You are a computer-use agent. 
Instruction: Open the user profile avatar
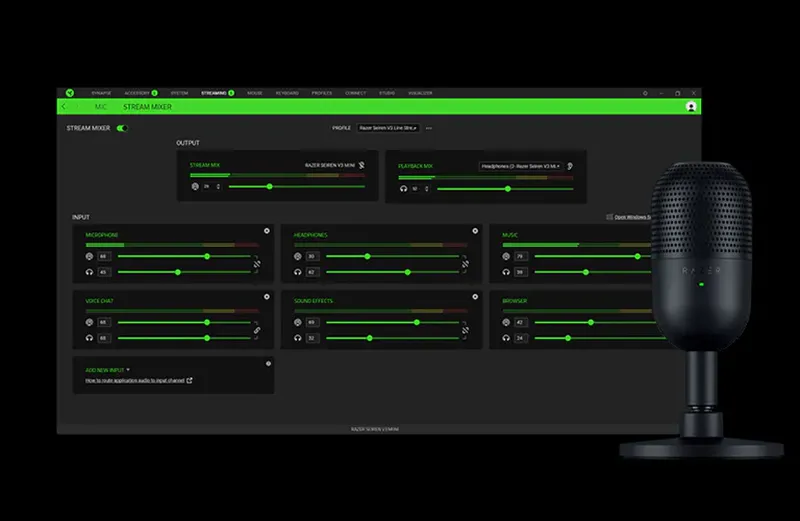tap(690, 106)
